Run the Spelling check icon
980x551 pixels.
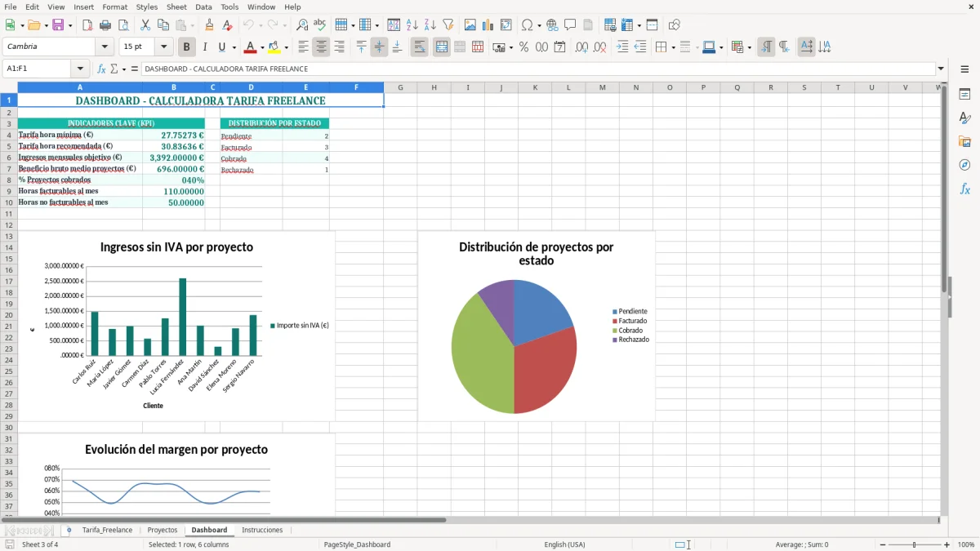point(320,25)
